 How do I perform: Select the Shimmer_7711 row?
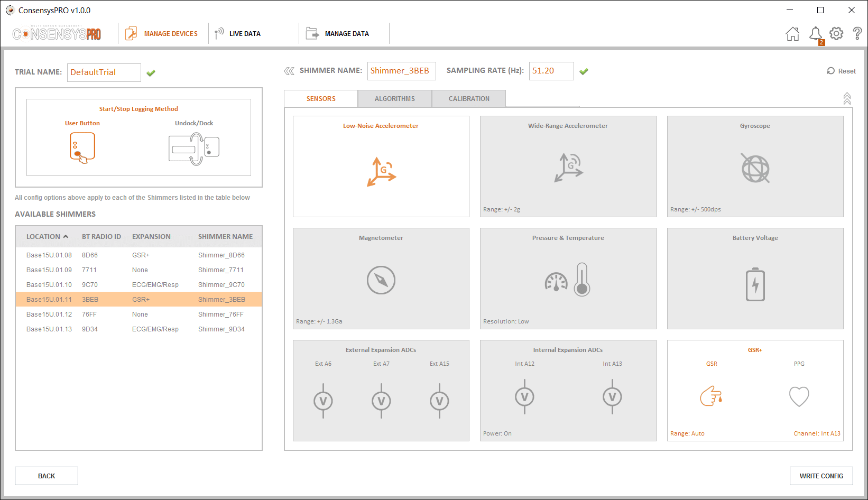tap(138, 270)
